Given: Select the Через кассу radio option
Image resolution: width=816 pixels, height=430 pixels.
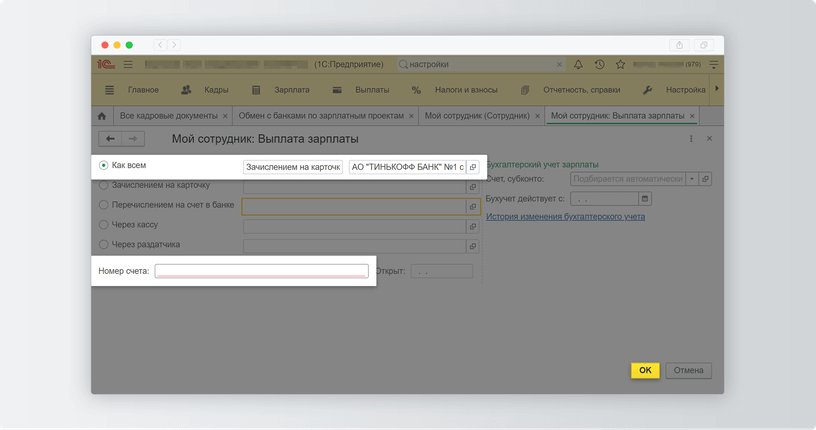Looking at the screenshot, I should point(104,224).
